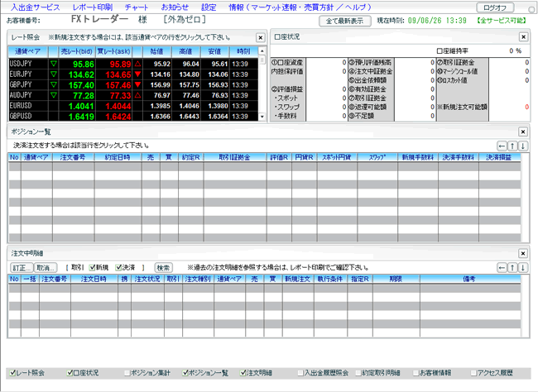The image size is (538, 392).
Task: Close the レート照会 panel
Action: pos(261,38)
